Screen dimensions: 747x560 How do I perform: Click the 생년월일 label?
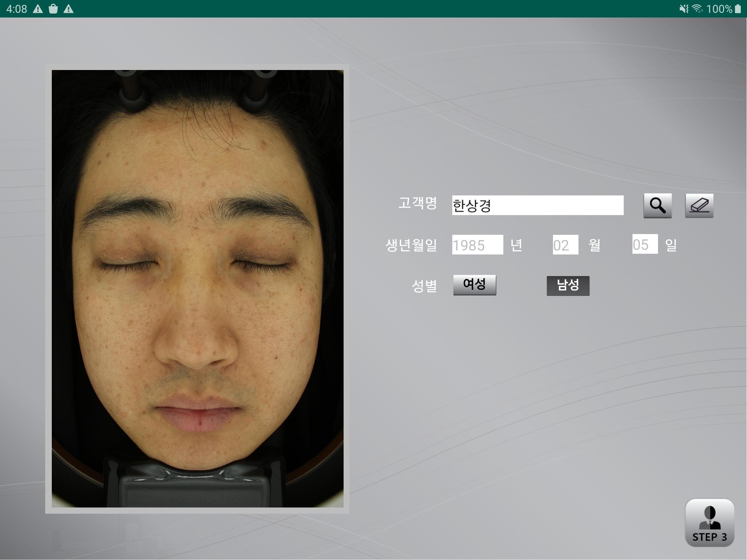point(411,245)
